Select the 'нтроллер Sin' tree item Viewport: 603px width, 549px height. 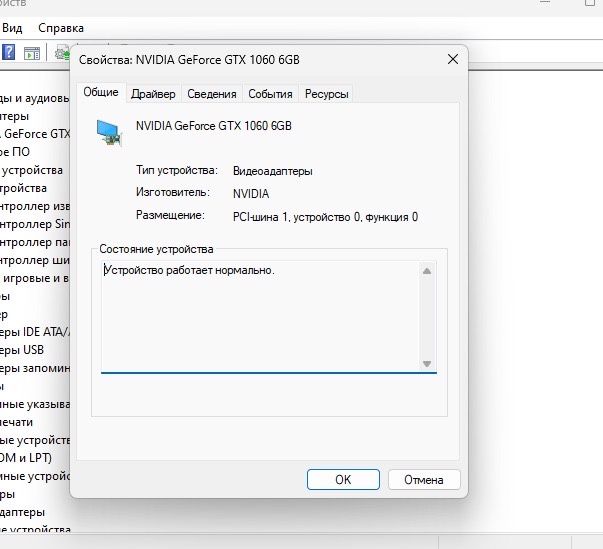click(35, 224)
